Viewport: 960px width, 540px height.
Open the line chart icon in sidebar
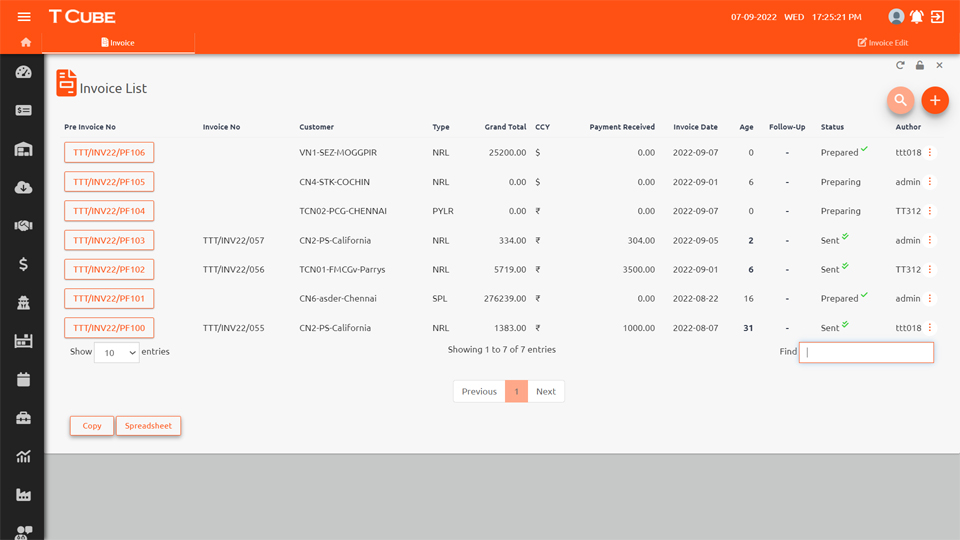(x=23, y=456)
